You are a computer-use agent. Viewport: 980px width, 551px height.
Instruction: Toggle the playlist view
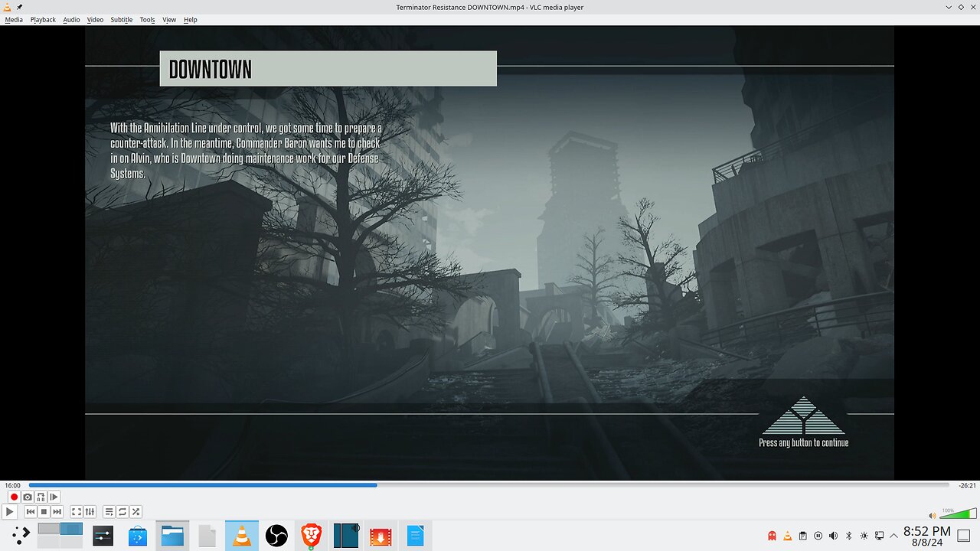(x=109, y=512)
